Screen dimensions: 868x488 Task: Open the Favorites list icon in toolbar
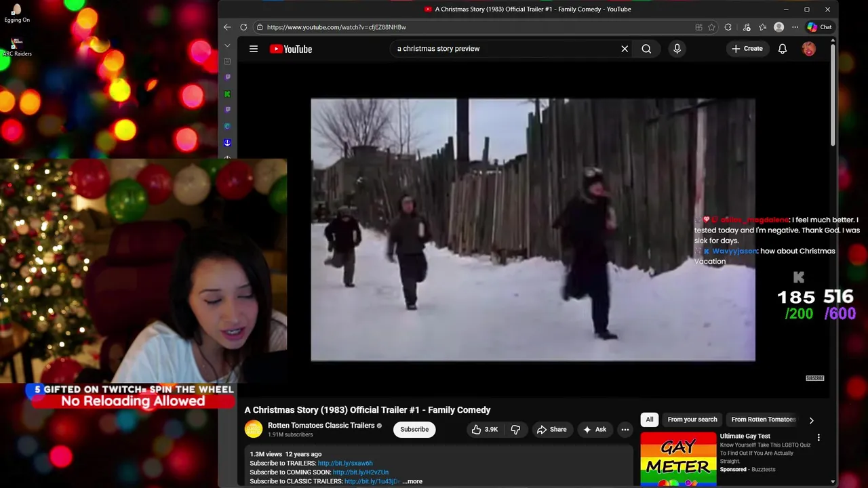(763, 27)
